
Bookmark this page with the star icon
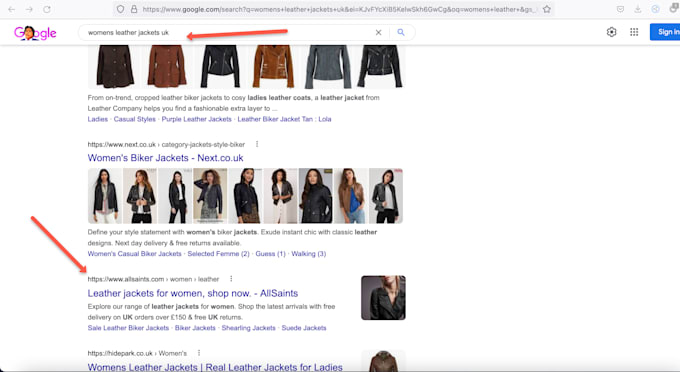pos(547,9)
